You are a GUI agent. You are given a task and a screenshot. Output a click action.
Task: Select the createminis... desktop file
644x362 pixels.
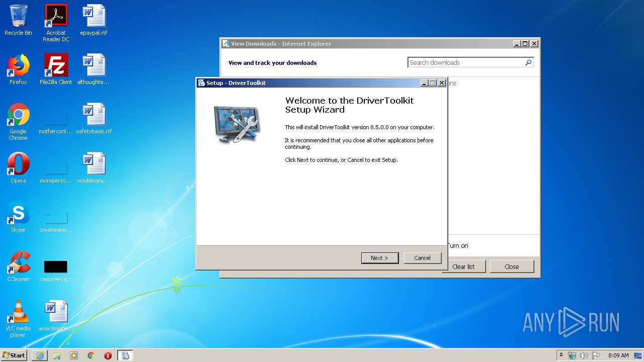click(x=56, y=220)
